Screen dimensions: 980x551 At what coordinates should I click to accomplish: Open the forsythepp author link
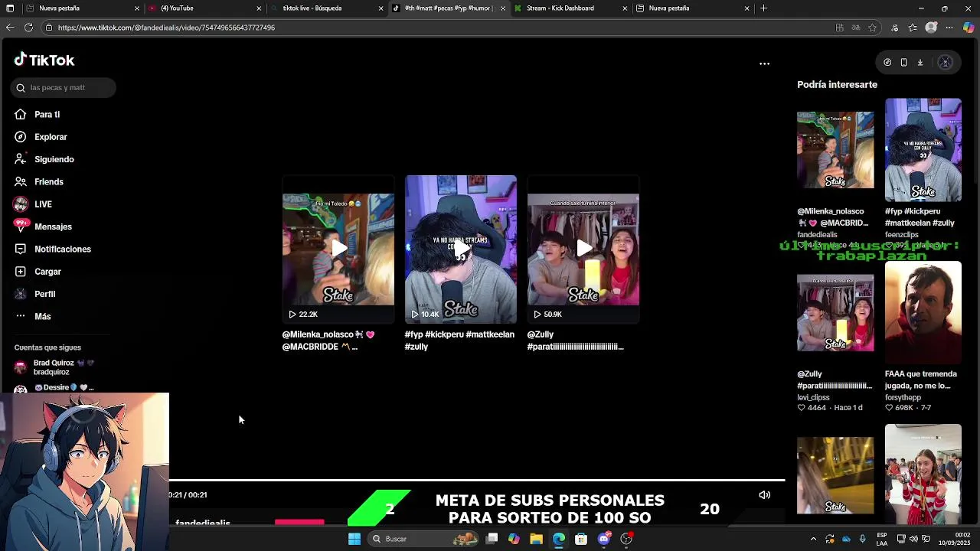point(903,398)
